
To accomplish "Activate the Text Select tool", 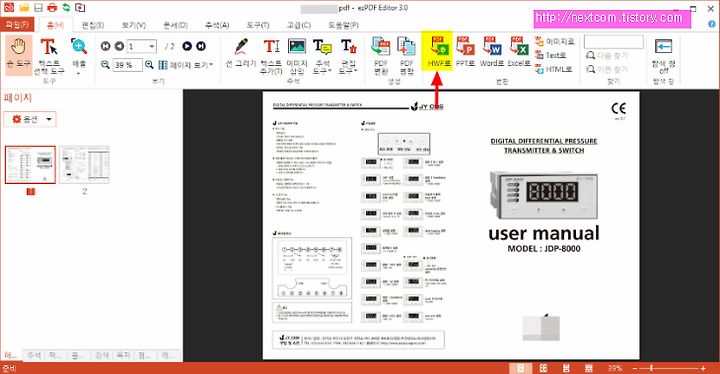I will (49, 57).
